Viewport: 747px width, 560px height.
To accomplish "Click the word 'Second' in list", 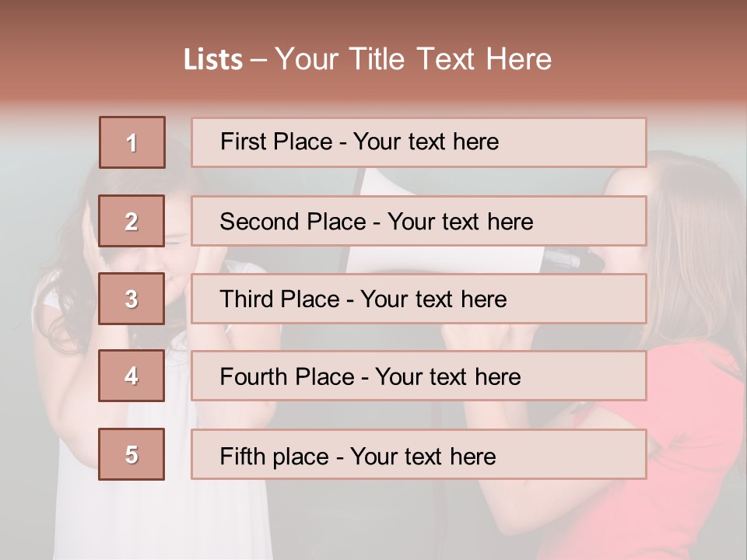I will point(259,222).
